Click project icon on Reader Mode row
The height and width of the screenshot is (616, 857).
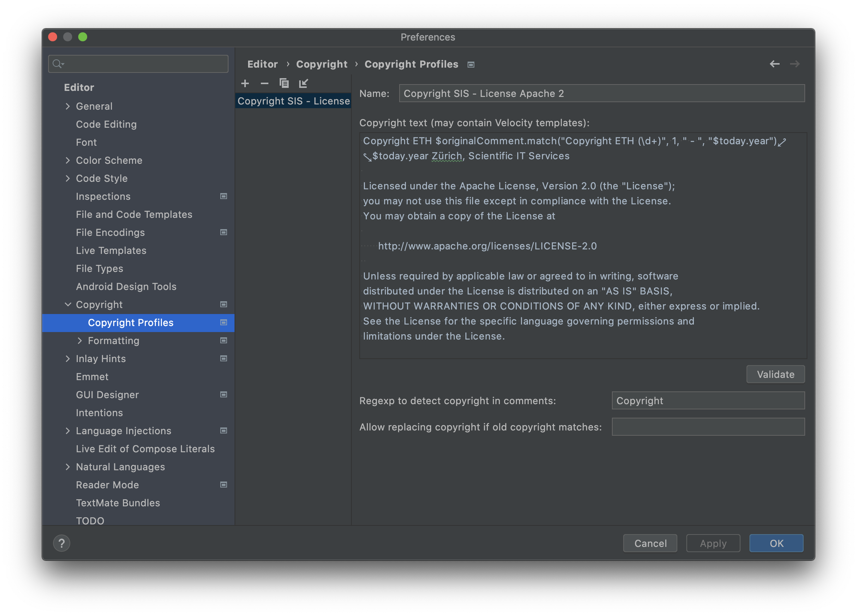pyautogui.click(x=224, y=485)
